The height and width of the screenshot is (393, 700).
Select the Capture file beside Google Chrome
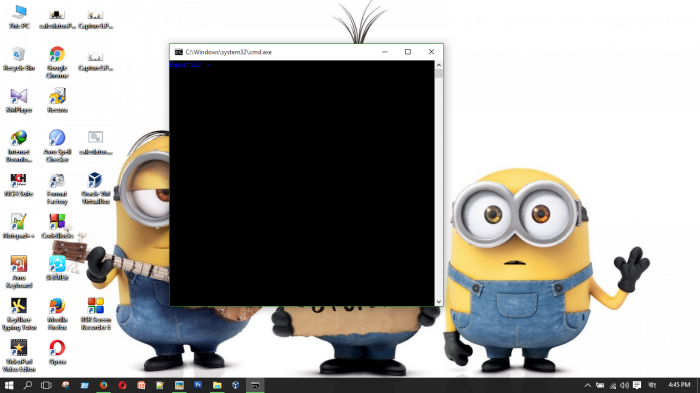[96, 61]
